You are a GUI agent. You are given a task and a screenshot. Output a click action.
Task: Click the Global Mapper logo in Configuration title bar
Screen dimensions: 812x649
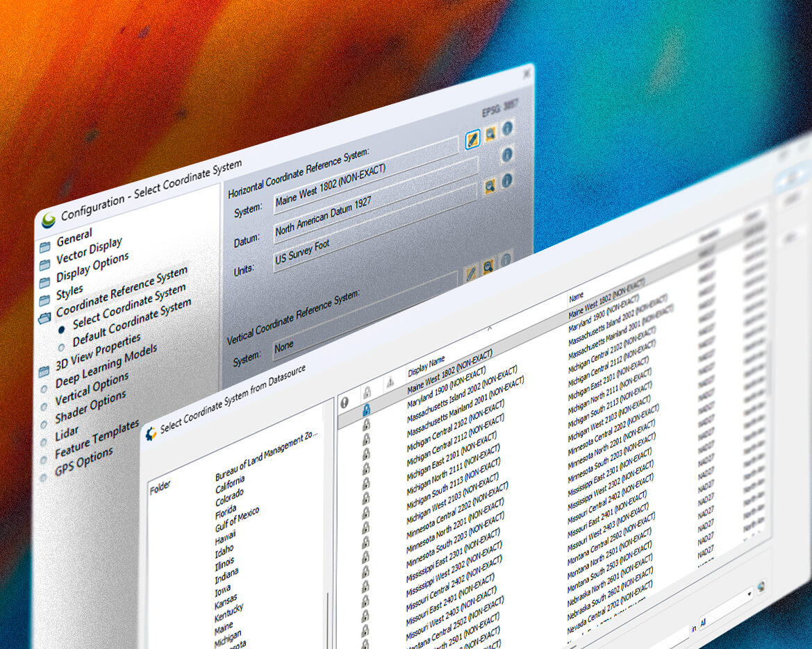pos(48,221)
